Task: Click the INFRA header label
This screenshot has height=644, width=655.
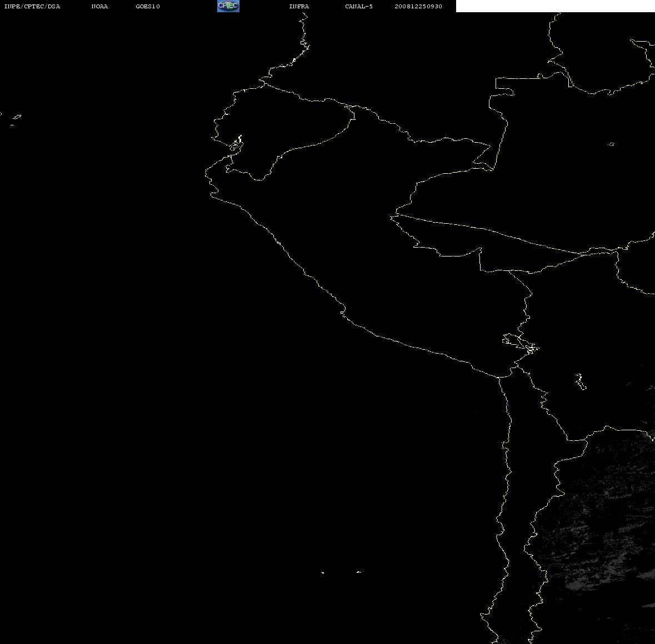Action: click(299, 6)
